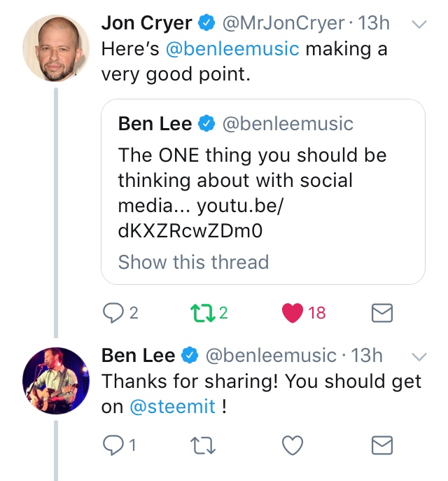This screenshot has width=448, height=481.
Task: Open the @steemit mention link
Action: coord(173,407)
